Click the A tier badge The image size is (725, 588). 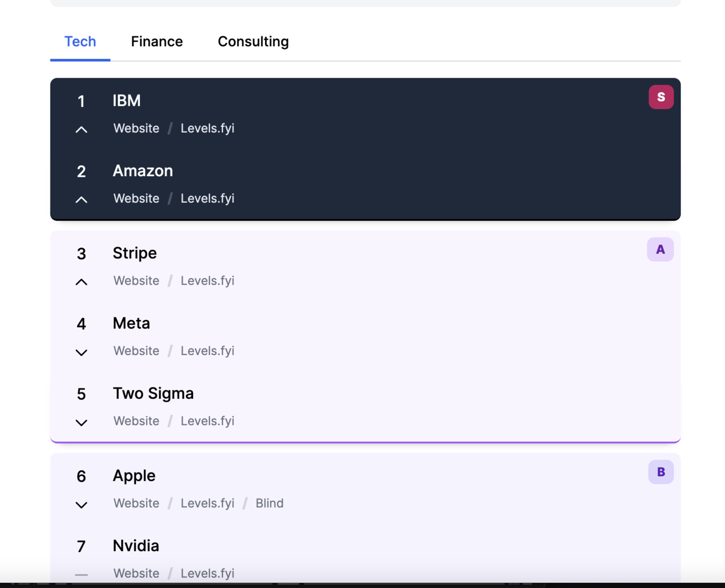coord(660,249)
